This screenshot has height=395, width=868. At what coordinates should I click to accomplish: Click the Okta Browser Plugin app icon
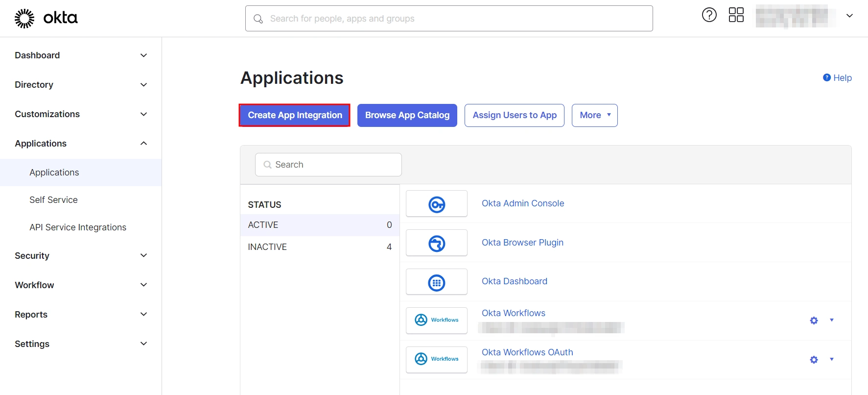pos(437,243)
